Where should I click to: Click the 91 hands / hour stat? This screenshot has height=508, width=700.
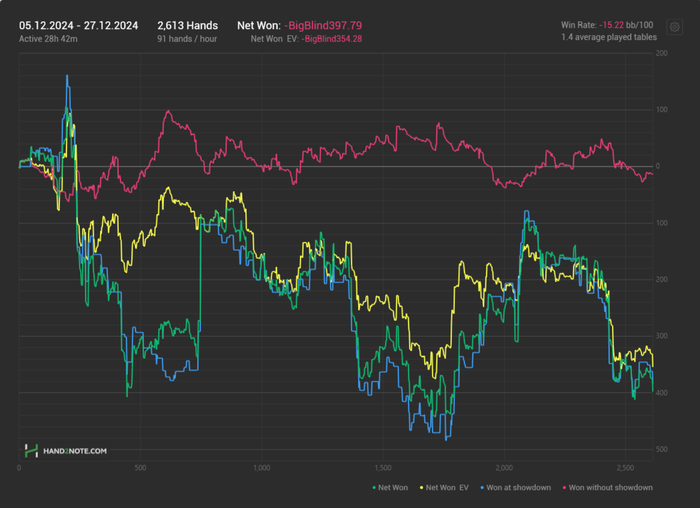[188, 39]
